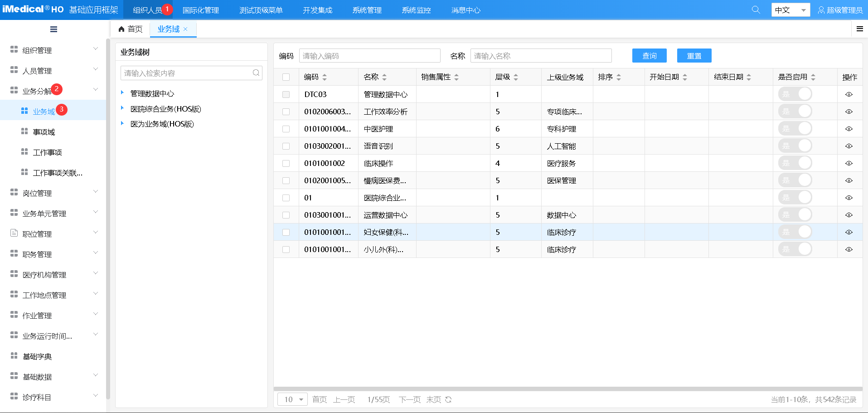This screenshot has width=868, height=413.
Task: Click the 请输入名称 name input field
Action: (x=540, y=55)
